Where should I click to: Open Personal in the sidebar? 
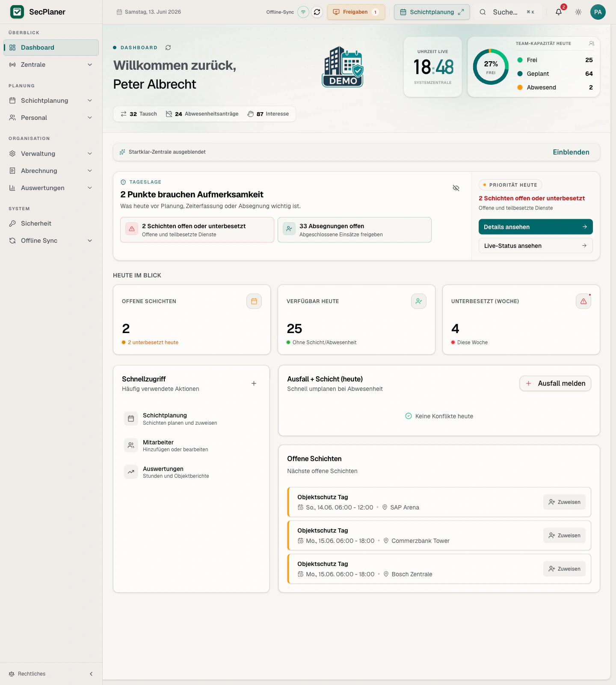(51, 118)
